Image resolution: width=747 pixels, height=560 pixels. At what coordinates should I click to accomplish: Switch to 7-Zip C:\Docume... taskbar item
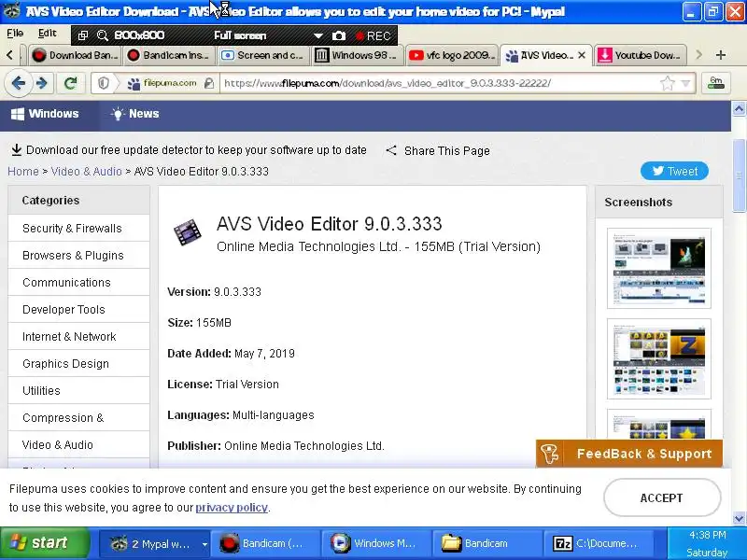click(599, 543)
